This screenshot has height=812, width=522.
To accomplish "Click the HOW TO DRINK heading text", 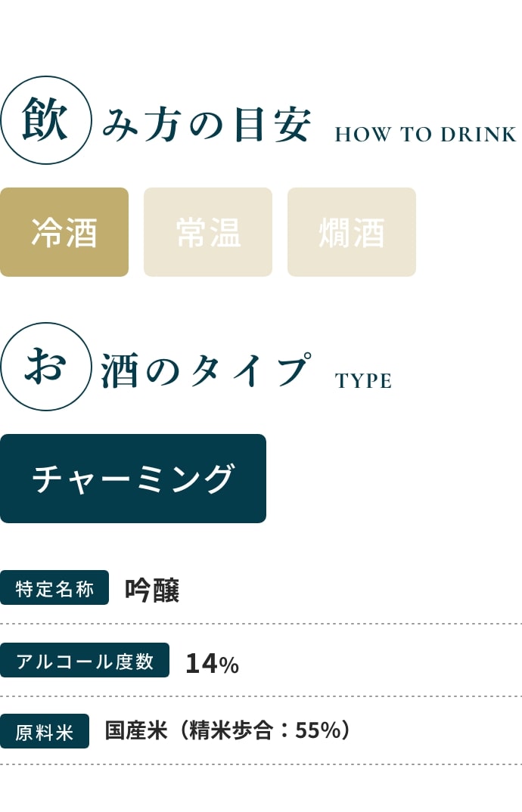I will pyautogui.click(x=425, y=135).
